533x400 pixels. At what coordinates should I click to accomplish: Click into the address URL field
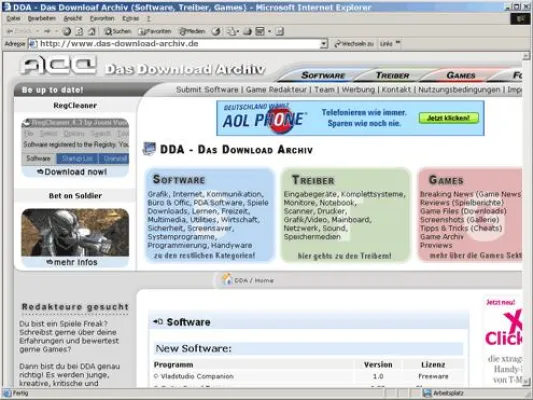point(179,44)
